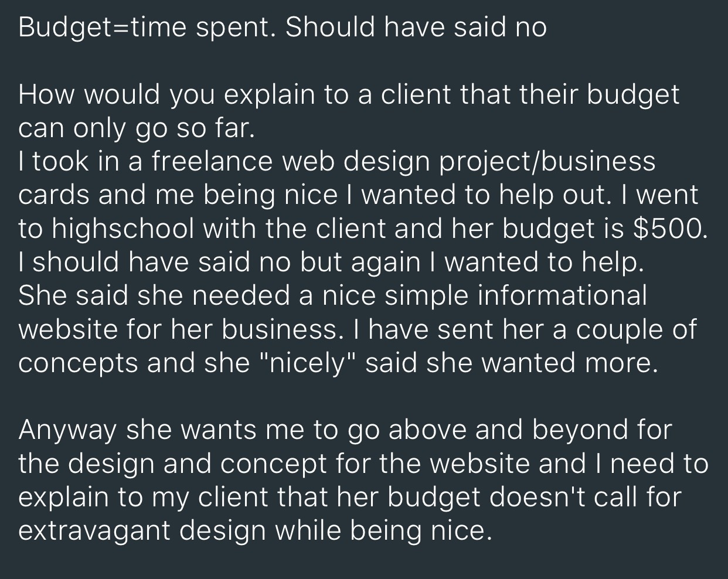The image size is (728, 579).
Task: Click the line starting "the design and concept"
Action: [363, 464]
